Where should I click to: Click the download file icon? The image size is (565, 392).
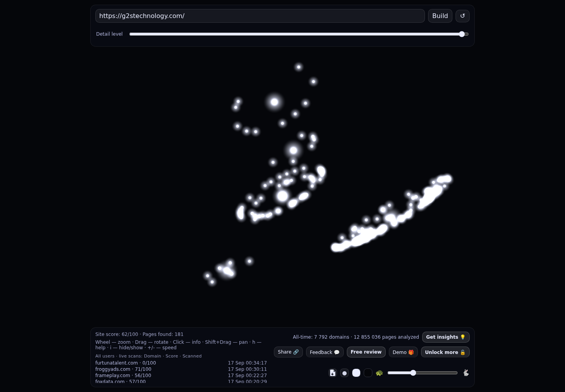coord(333,373)
